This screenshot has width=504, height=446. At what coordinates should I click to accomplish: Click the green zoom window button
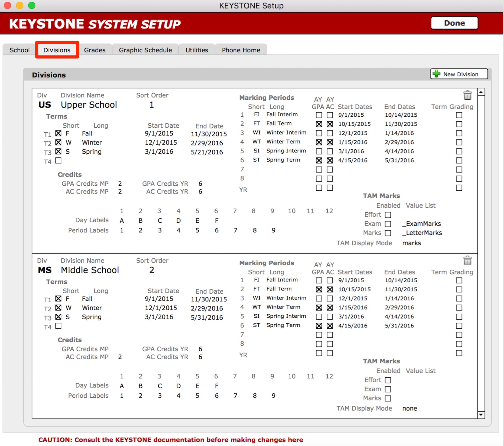tap(31, 6)
